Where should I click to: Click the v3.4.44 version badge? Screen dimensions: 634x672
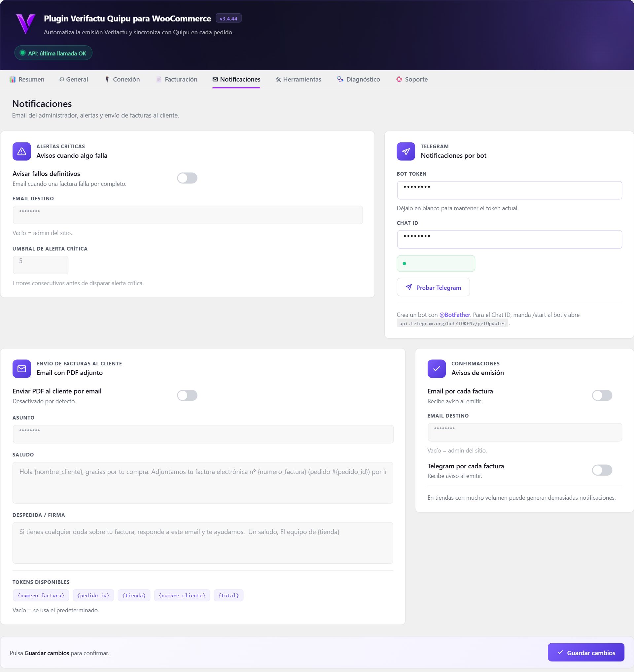229,18
